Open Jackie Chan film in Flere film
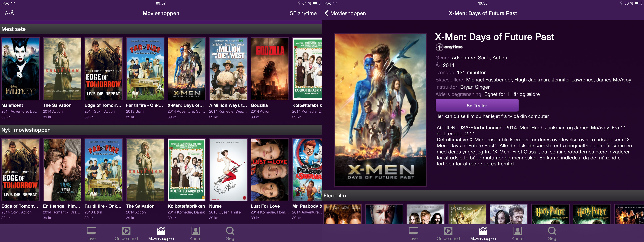This screenshot has width=644, height=242. click(x=467, y=214)
